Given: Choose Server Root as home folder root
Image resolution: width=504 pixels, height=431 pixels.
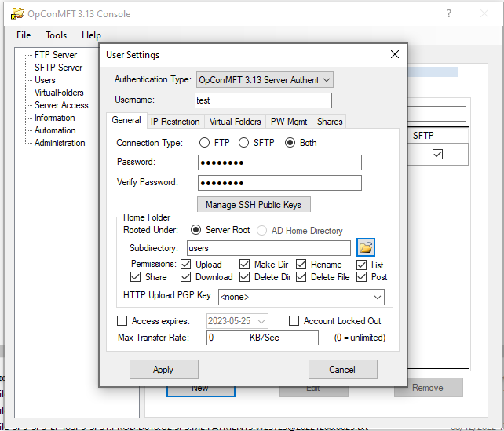Looking at the screenshot, I should pyautogui.click(x=195, y=230).
